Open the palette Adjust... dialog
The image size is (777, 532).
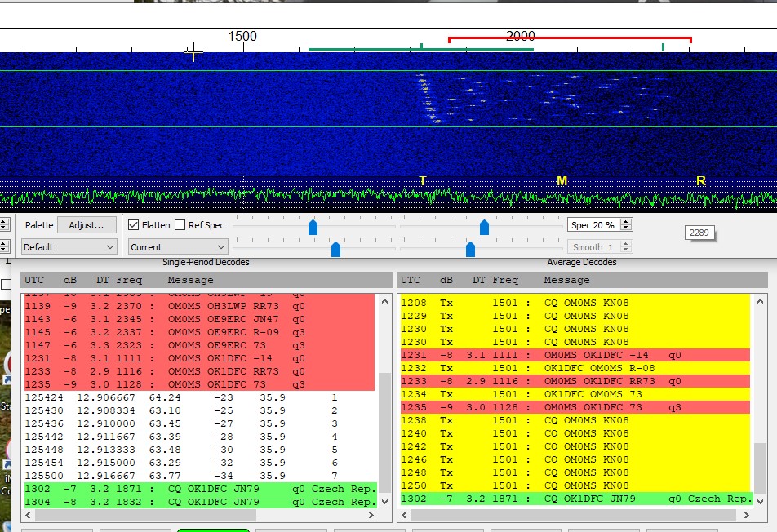87,225
